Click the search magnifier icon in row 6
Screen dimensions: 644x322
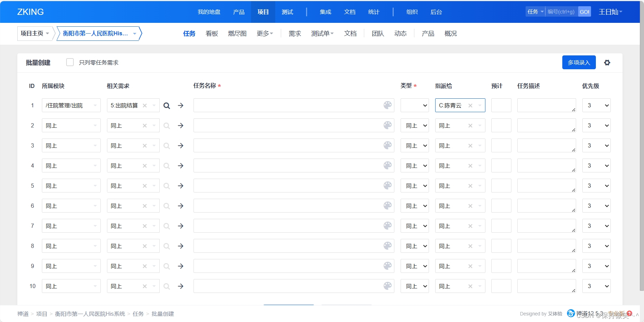(x=167, y=206)
